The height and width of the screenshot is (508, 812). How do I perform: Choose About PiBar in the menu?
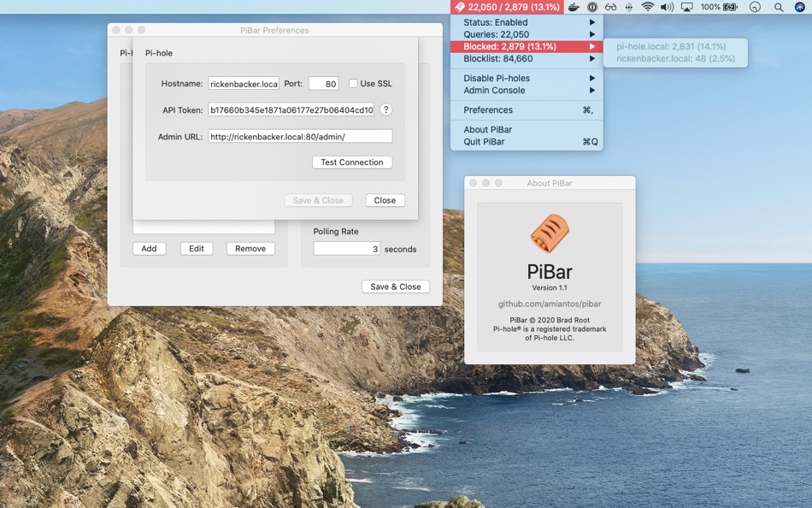[527, 130]
